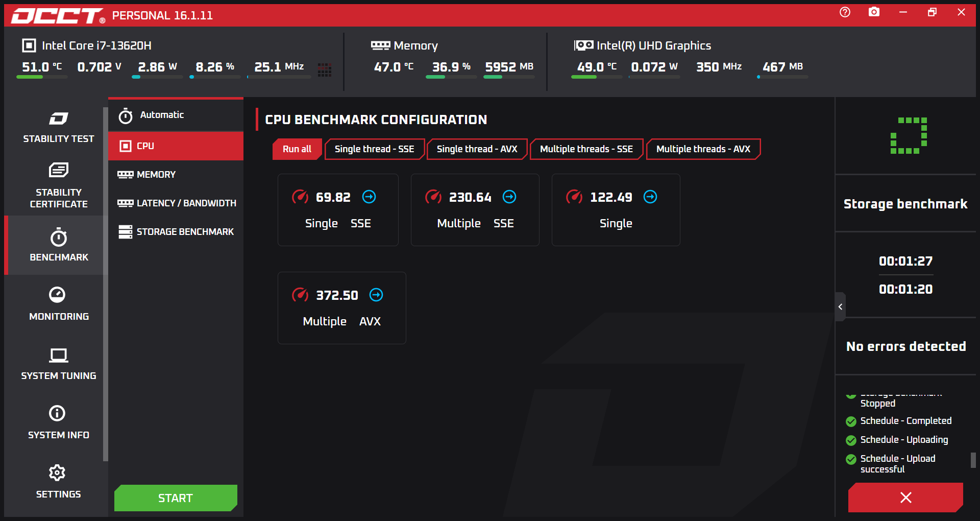Screen dimensions: 980x521
Task: Click the green START button
Action: (x=176, y=498)
